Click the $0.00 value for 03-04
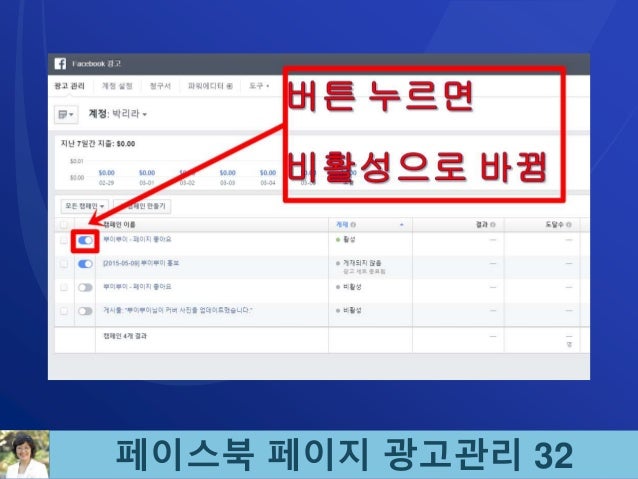 (268, 173)
